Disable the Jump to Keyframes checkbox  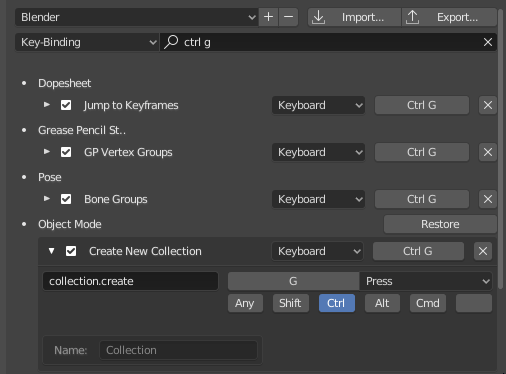66,105
